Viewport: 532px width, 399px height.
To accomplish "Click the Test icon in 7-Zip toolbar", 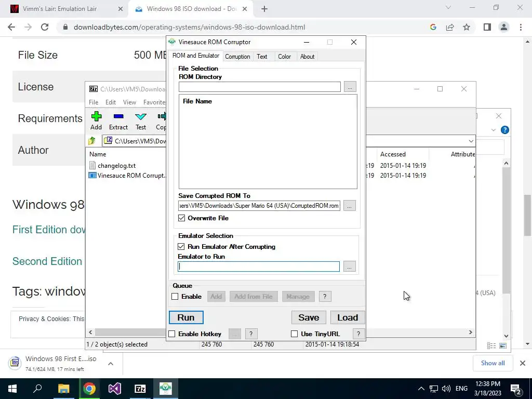I will pos(141,117).
